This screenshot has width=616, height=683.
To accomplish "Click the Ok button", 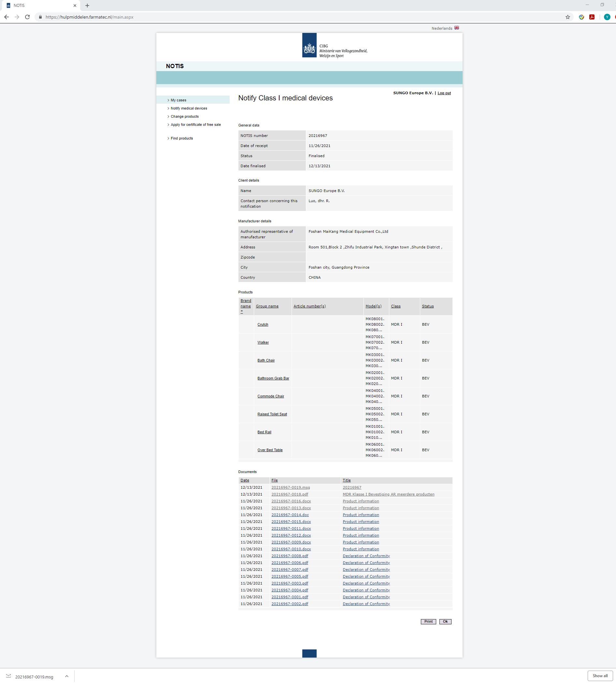I will (445, 622).
